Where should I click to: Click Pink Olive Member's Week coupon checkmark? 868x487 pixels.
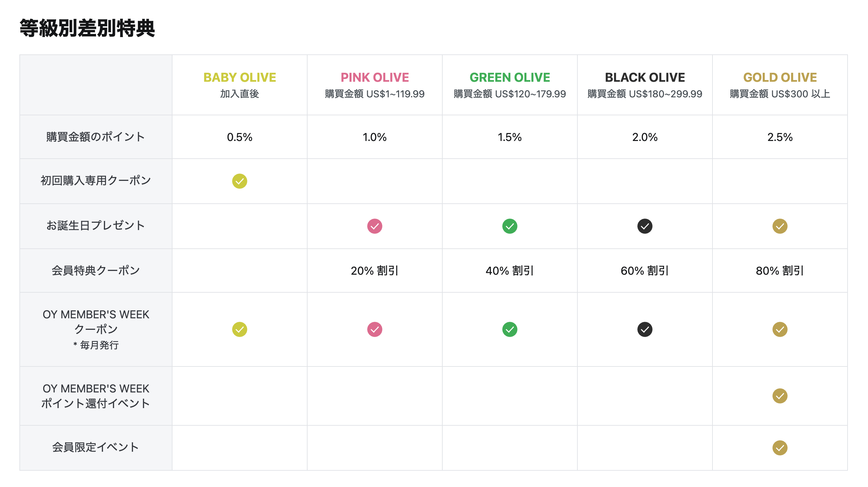click(375, 329)
